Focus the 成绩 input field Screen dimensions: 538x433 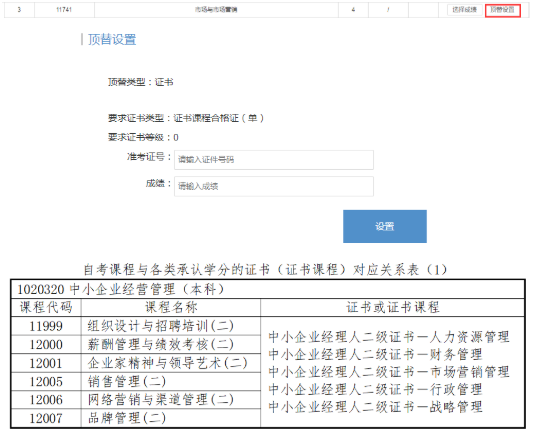(x=274, y=186)
